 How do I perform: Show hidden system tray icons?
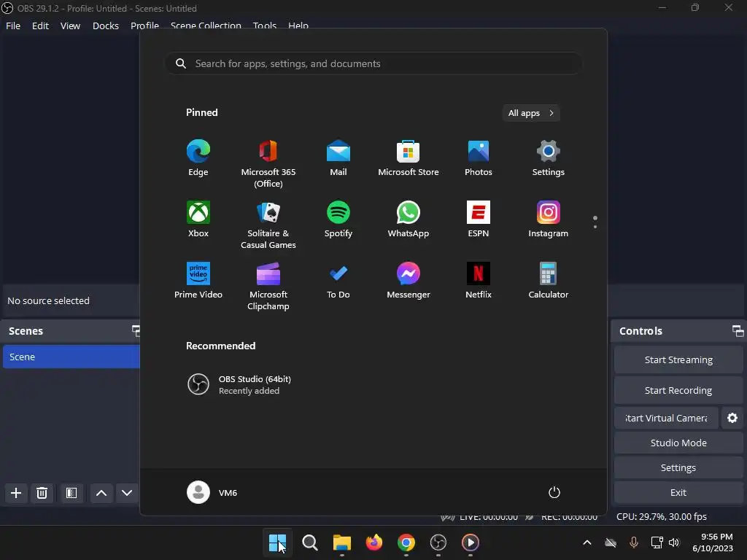click(587, 542)
